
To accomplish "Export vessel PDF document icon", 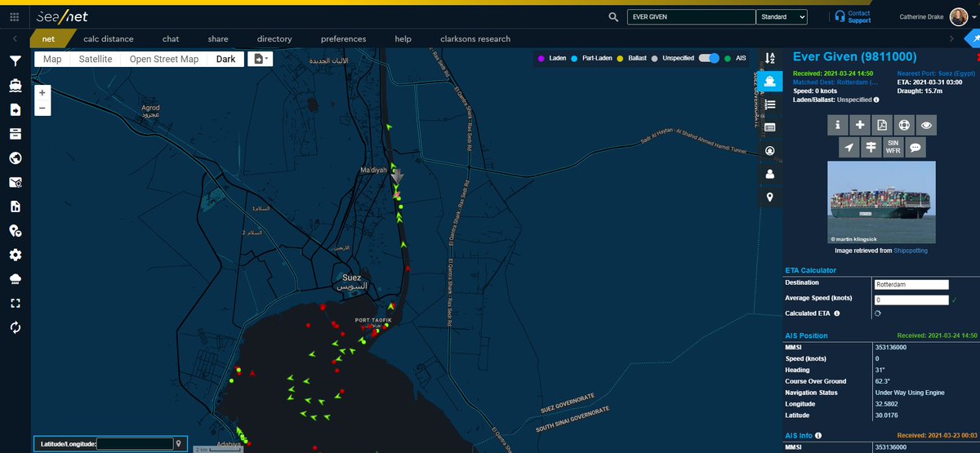I will coord(881,125).
